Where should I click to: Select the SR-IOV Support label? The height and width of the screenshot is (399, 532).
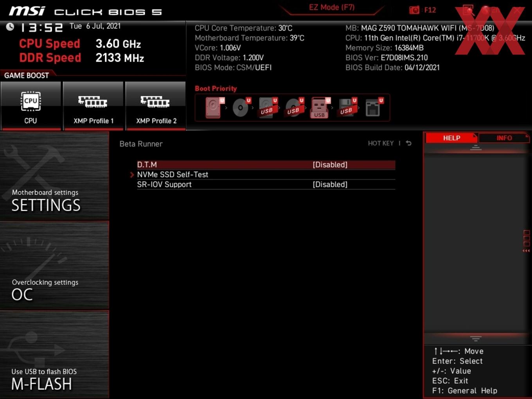tap(164, 184)
